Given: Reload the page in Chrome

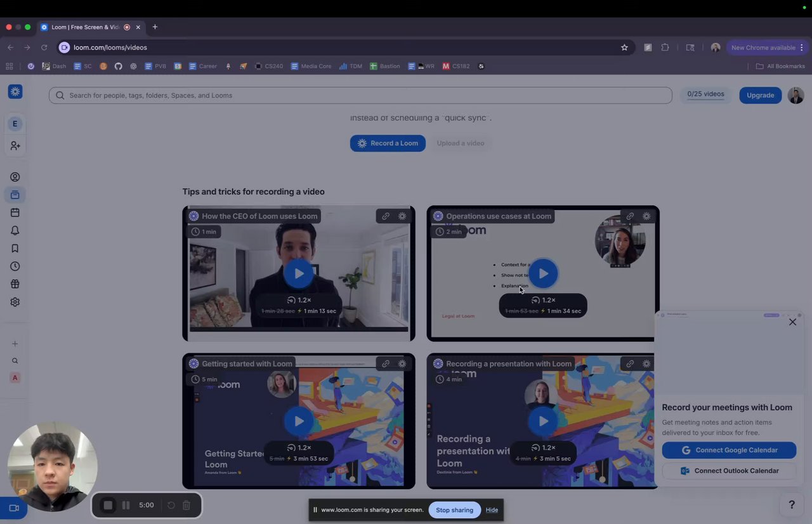Looking at the screenshot, I should tap(44, 48).
